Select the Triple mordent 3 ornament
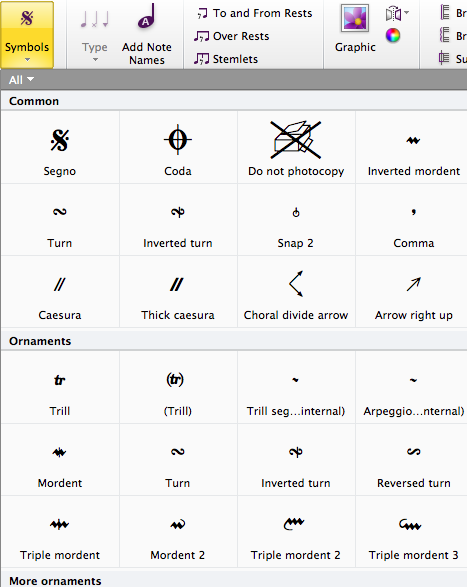Viewport: 467px width, 587px height. (413, 532)
